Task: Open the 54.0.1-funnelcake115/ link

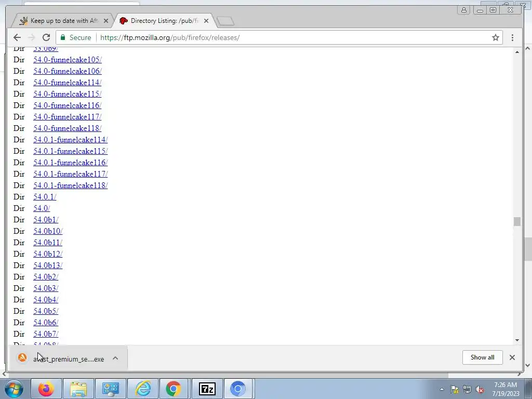Action: (70, 151)
